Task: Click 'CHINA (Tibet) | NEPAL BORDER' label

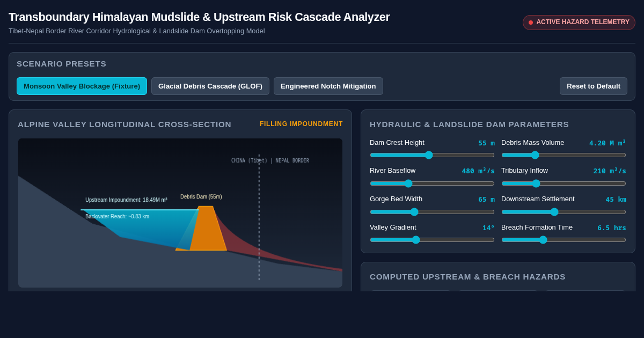Action: click(x=270, y=160)
